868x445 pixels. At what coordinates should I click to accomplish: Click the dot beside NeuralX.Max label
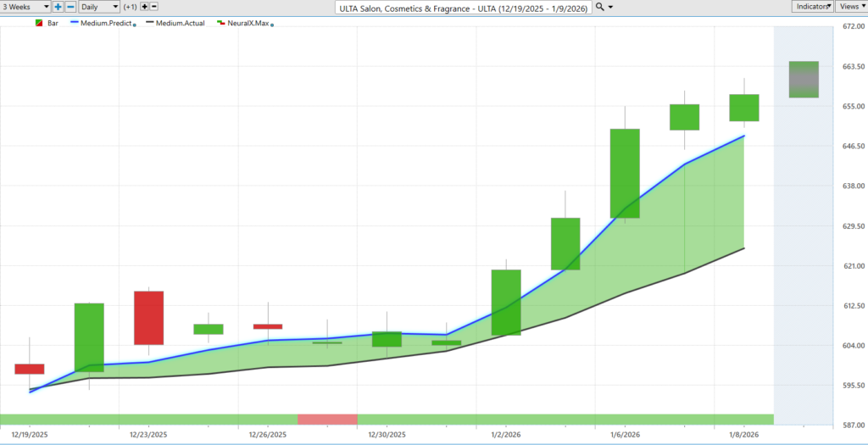tap(272, 25)
